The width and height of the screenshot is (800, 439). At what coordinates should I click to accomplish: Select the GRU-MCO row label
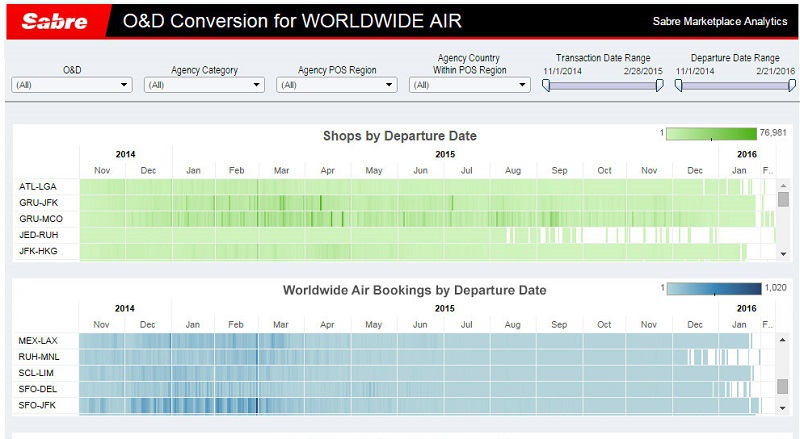click(x=42, y=218)
